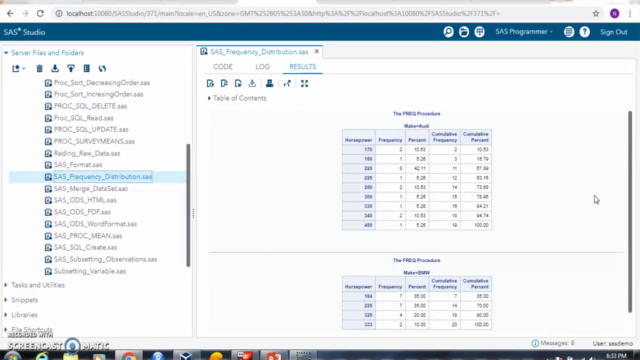
Task: Click the Download icon in files toolbar
Action: pos(55,69)
